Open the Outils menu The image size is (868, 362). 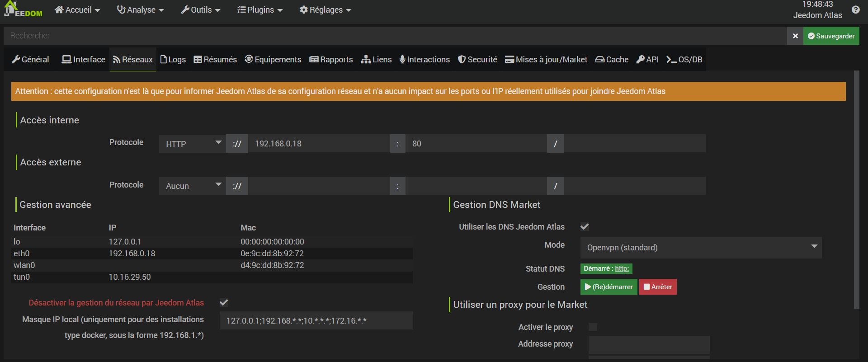pos(201,9)
